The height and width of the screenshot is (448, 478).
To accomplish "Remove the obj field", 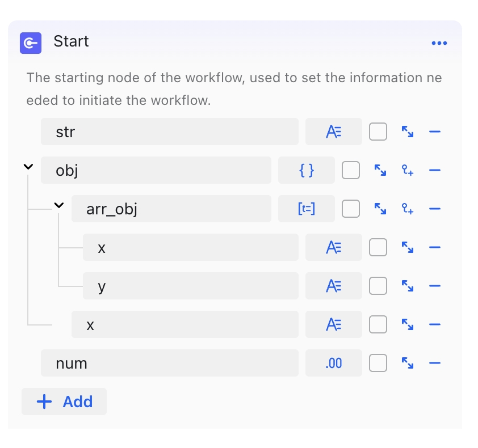I will tap(435, 170).
